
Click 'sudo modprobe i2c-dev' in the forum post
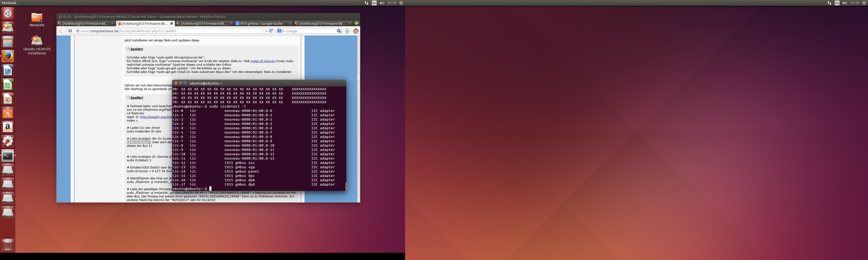click(144, 131)
